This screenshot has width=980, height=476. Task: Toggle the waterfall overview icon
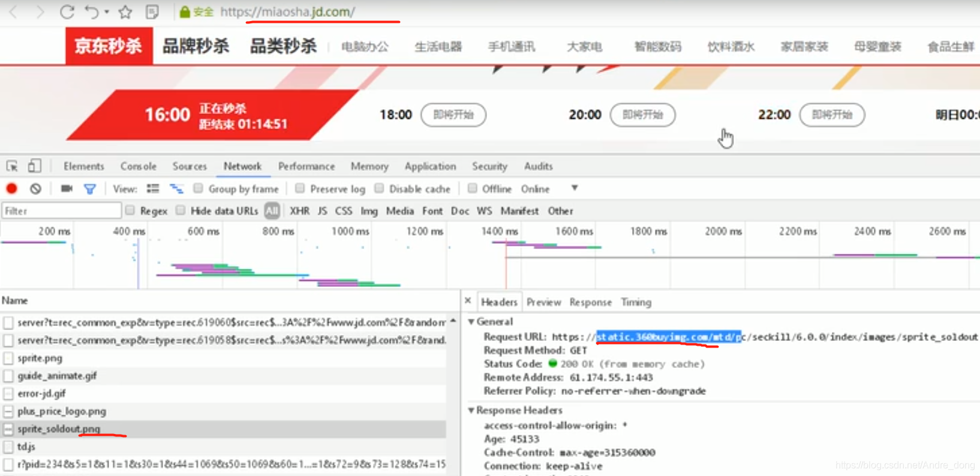[x=176, y=188]
